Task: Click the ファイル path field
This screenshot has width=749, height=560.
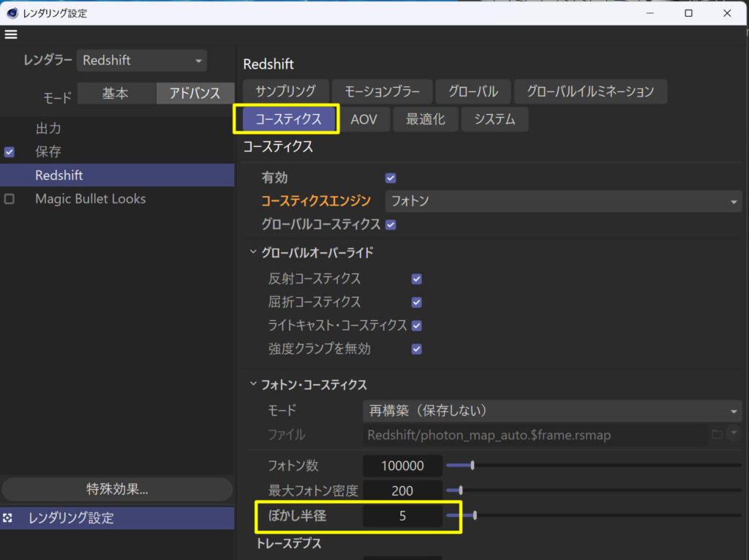Action: point(536,435)
